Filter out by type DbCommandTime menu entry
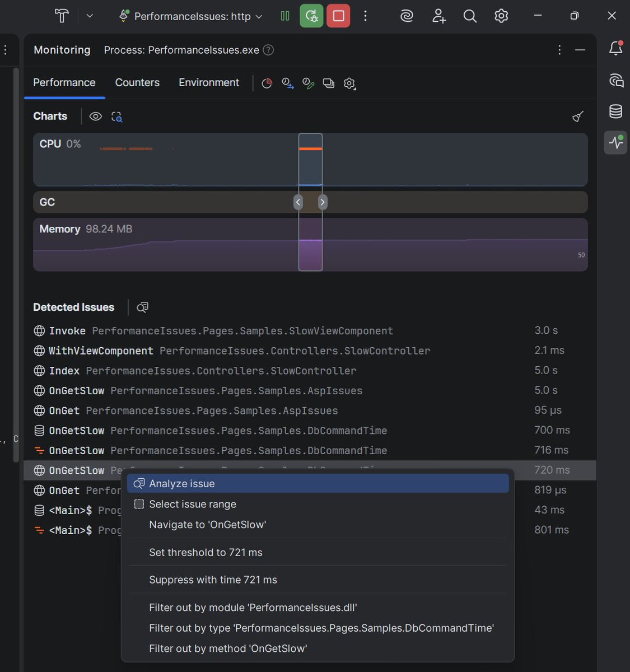630x672 pixels. [318, 628]
